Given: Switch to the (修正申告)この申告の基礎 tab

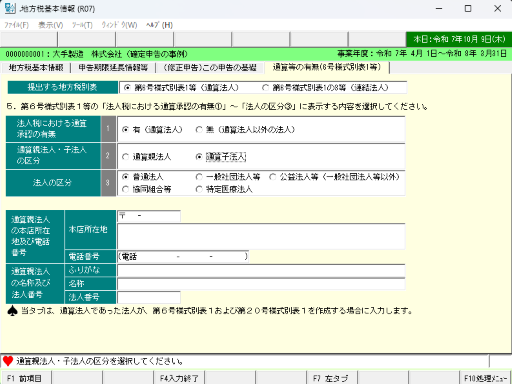Looking at the screenshot, I should (210, 68).
